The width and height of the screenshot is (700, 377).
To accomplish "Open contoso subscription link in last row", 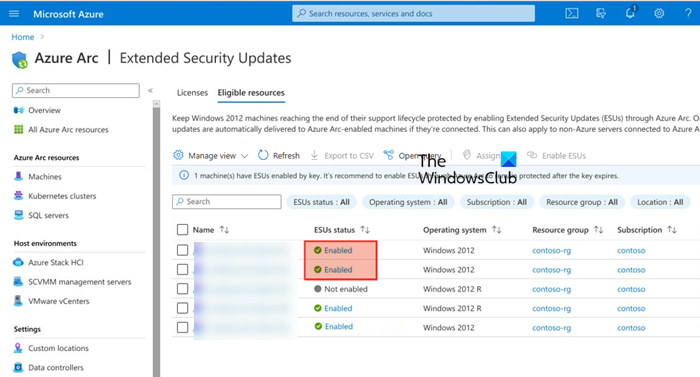I will [631, 327].
